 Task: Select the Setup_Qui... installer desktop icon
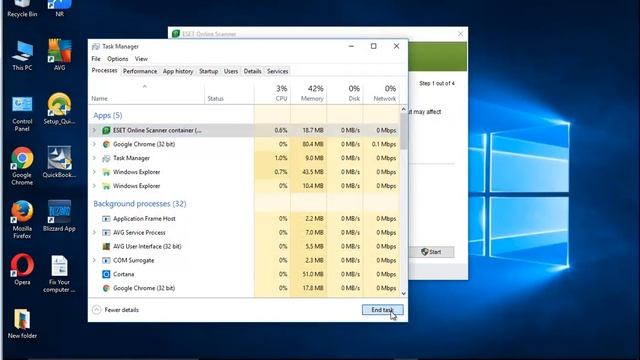pos(59,109)
